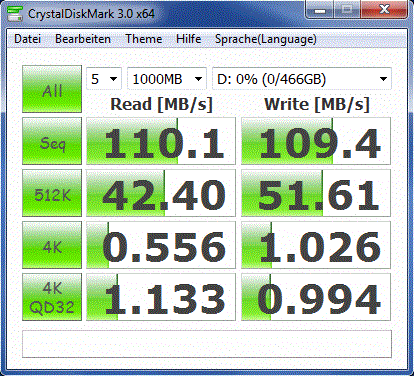Expand the test run count dropdown showing 5
This screenshot has height=376, width=414.
pyautogui.click(x=104, y=79)
